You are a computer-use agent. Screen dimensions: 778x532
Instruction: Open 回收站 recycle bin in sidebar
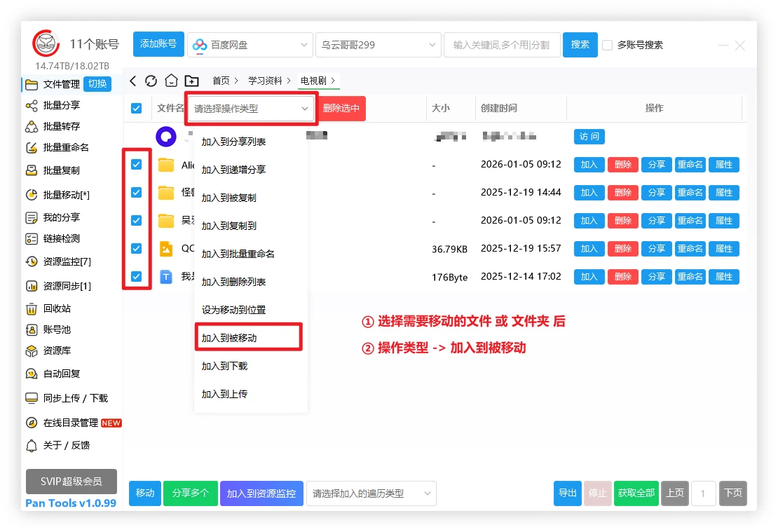coord(56,308)
